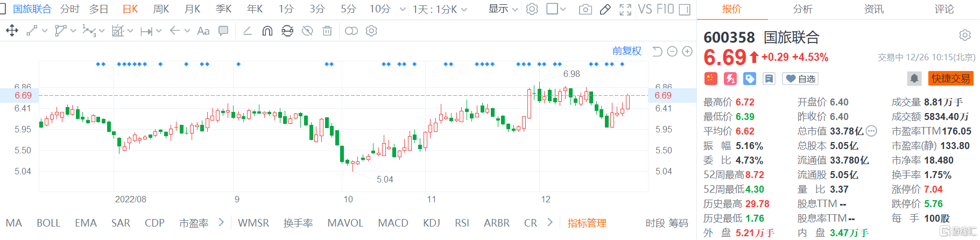The image size is (980, 240).
Task: Select the comment bubble annotation tool
Action: (223, 31)
